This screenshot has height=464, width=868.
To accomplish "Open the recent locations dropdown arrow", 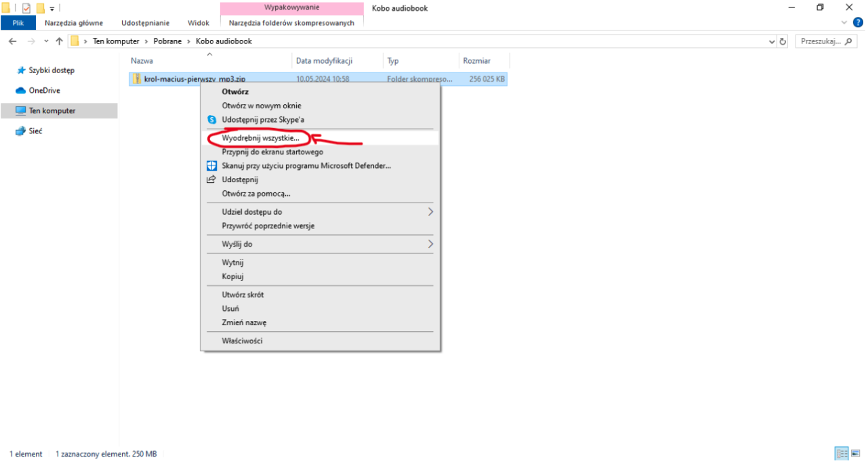I will [46, 41].
